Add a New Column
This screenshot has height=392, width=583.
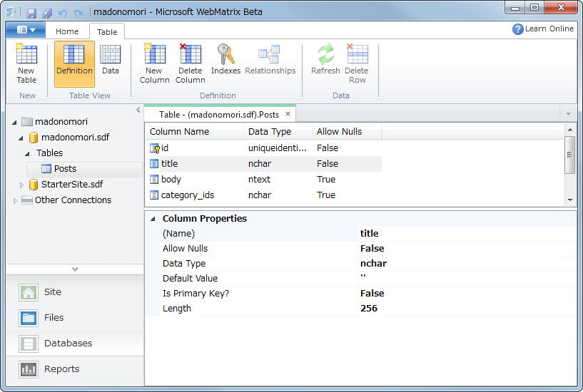click(154, 63)
